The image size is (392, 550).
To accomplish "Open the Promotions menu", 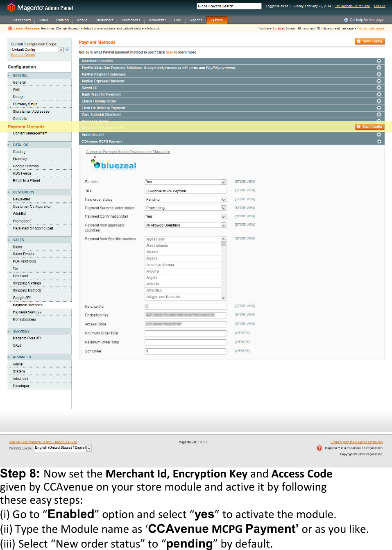I will (131, 20).
